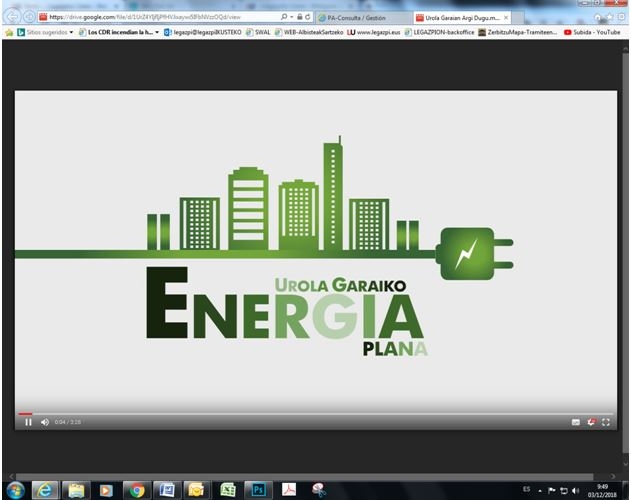631x500 pixels.
Task: Click the browser forward arrow
Action: coord(29,17)
